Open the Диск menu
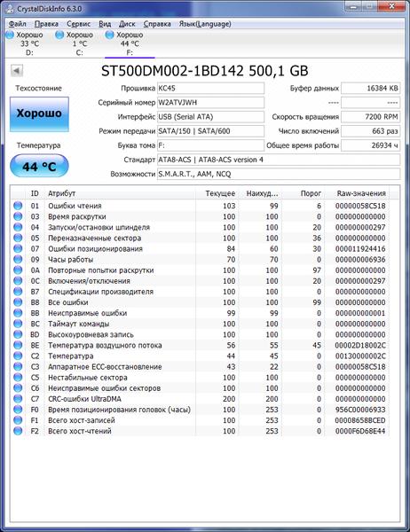 coord(127,24)
